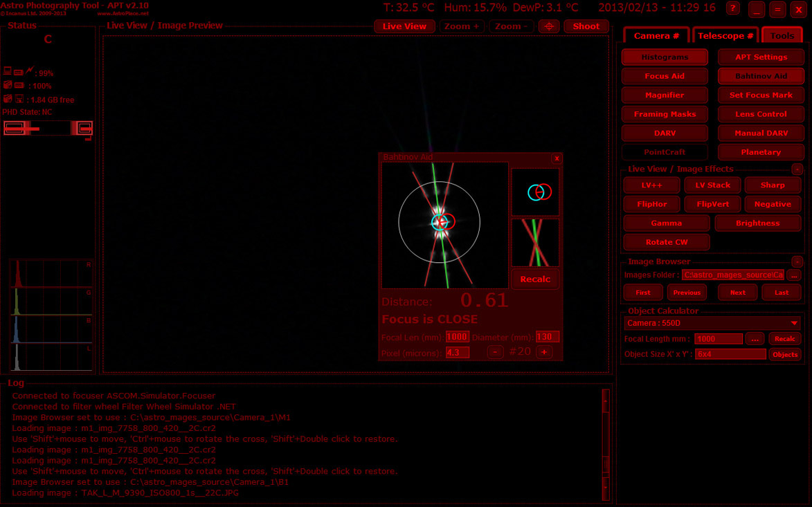Collapse the Image Browser section
This screenshot has width=812, height=507.
pos(797,261)
